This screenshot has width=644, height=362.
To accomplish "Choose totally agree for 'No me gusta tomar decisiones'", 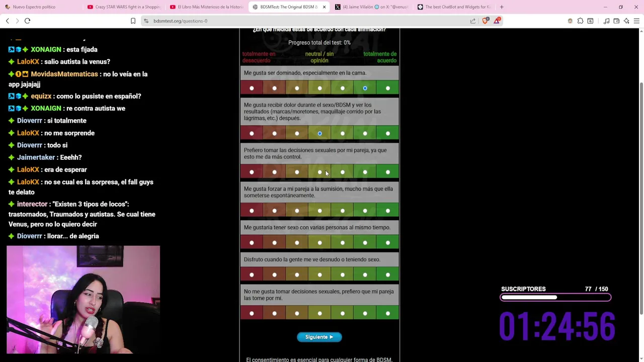I will pos(387,314).
